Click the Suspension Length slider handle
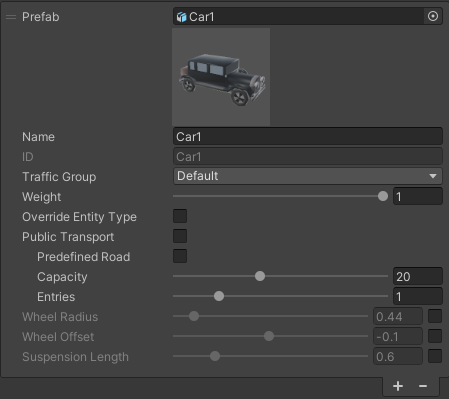The height and width of the screenshot is (399, 449). coord(215,356)
